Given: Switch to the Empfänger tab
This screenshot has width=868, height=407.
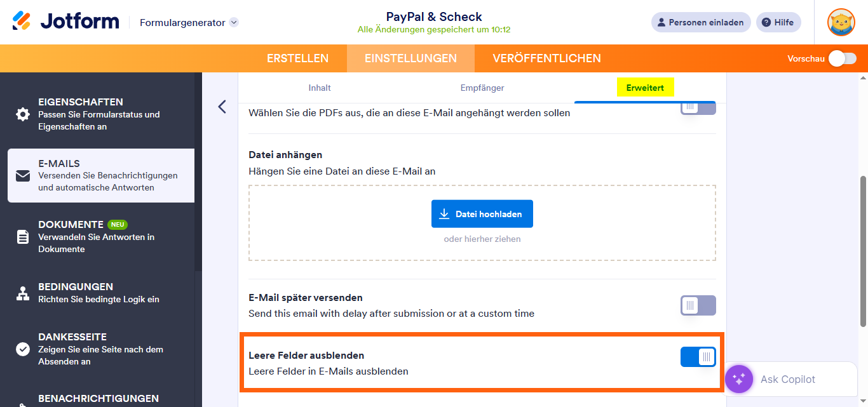Looking at the screenshot, I should 482,88.
